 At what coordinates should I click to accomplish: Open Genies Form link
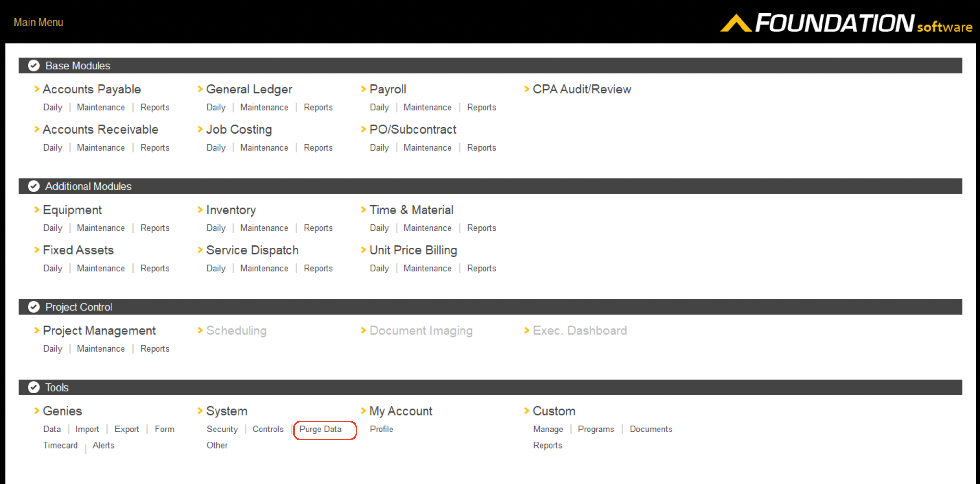tap(164, 429)
